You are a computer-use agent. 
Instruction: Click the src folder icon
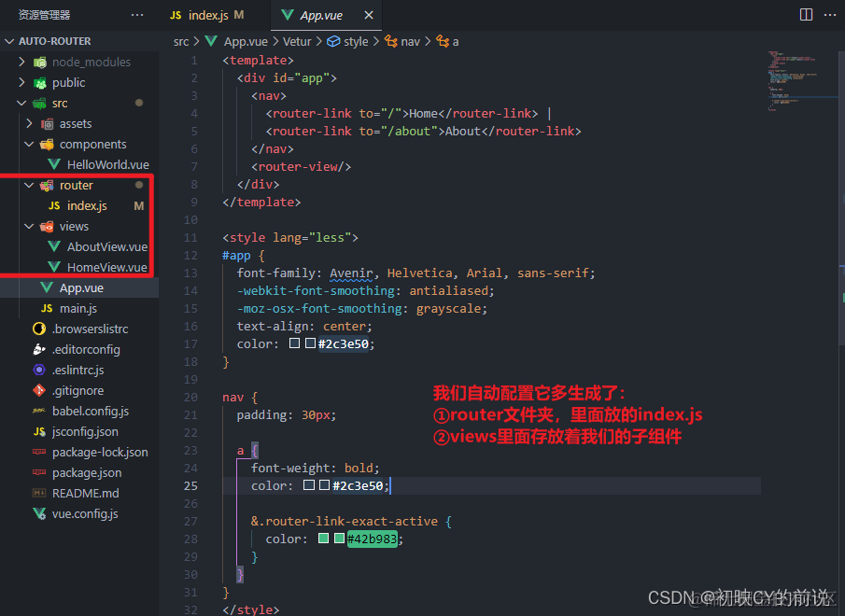40,104
